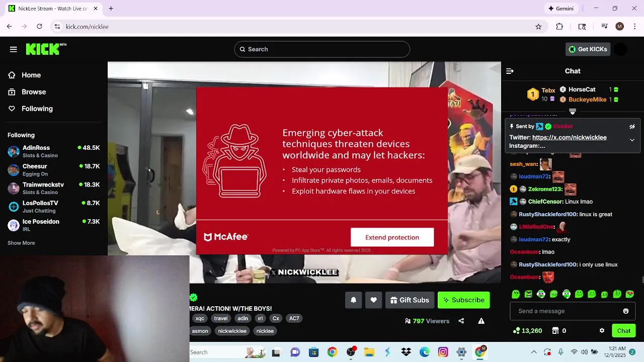Click the Gift Subs button

410,300
